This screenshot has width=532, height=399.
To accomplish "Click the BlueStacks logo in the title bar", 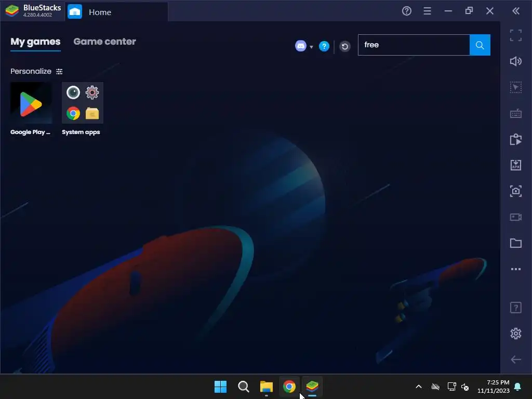I will (x=12, y=11).
